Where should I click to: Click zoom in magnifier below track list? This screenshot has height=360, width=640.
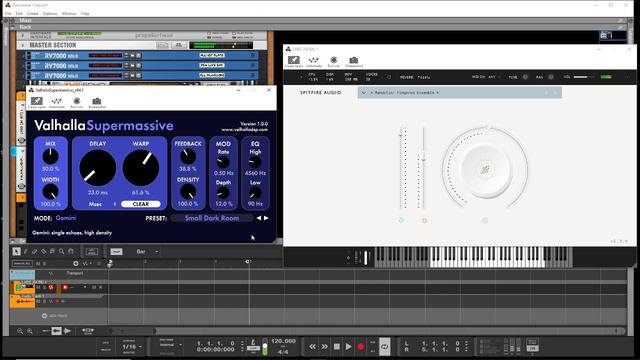30,331
